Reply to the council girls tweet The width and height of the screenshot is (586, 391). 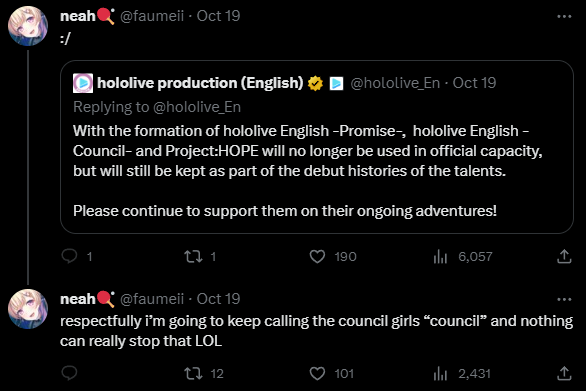point(70,373)
